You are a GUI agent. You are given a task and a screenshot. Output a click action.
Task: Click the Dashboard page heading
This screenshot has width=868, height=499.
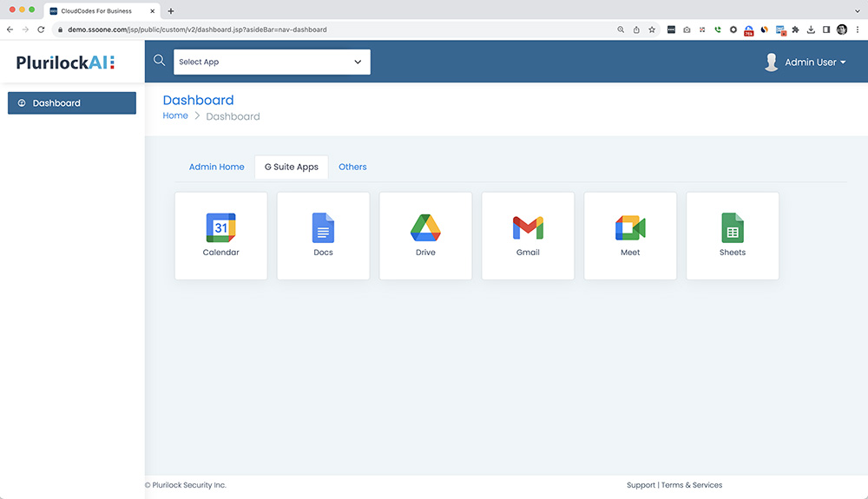point(198,100)
